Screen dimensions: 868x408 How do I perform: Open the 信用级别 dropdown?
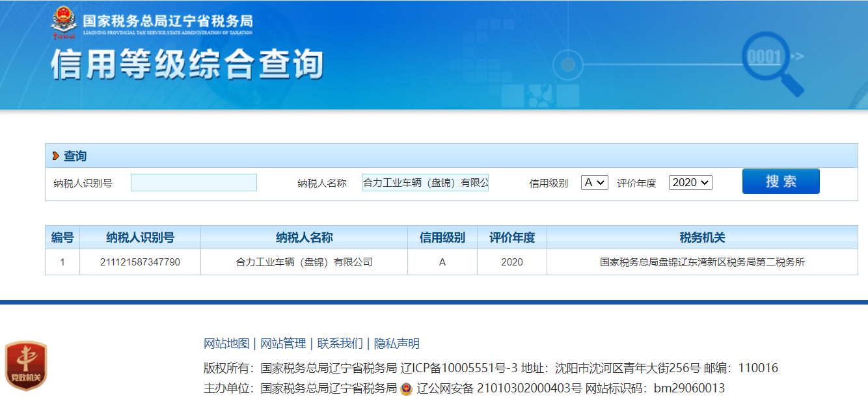[593, 182]
